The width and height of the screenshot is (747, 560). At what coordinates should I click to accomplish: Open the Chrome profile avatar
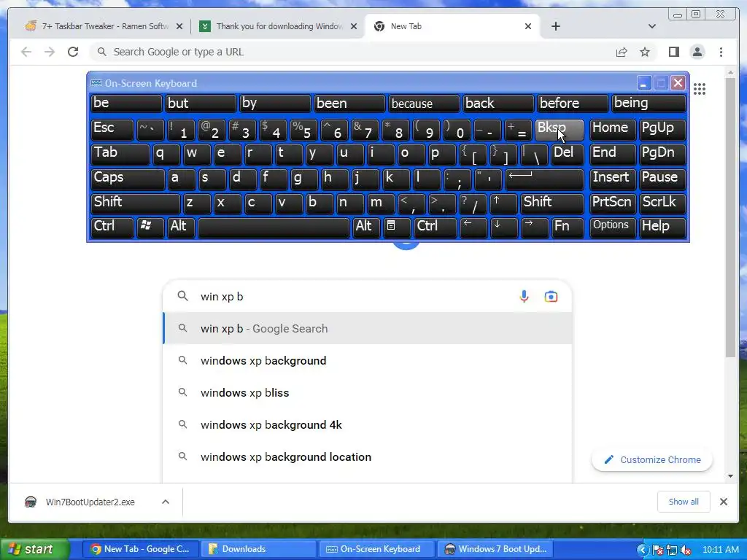[x=697, y=52]
